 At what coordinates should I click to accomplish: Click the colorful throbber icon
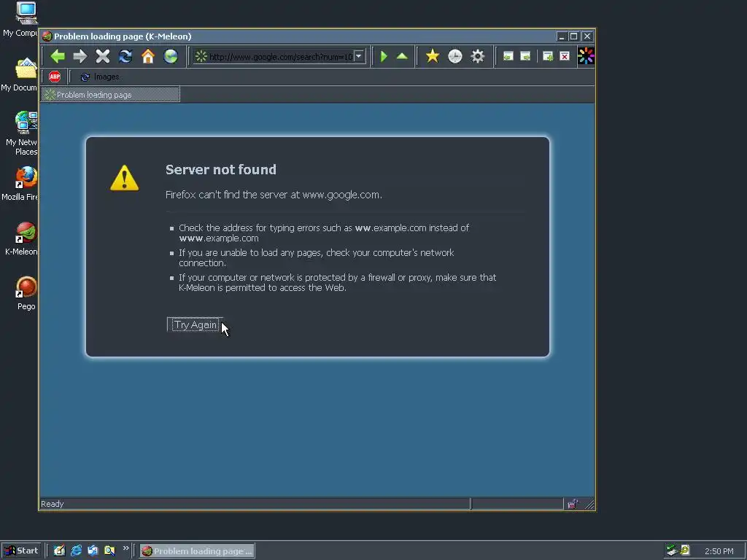coord(586,56)
